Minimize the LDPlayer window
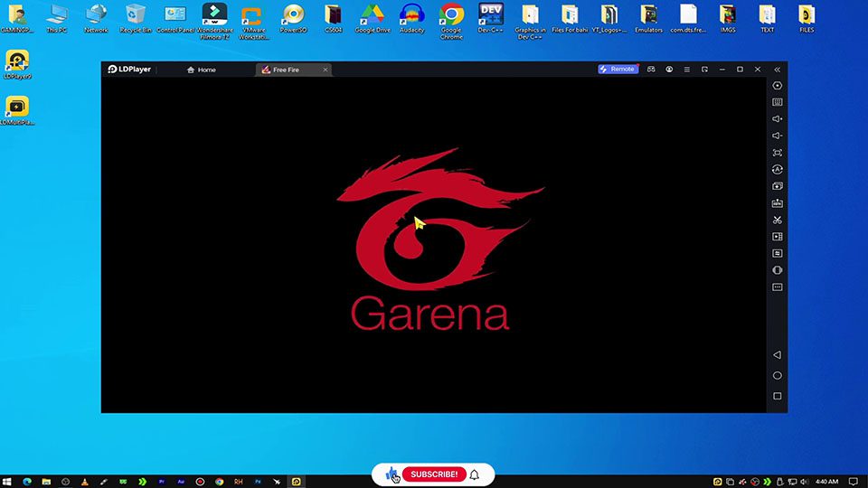This screenshot has width=868, height=488. [722, 70]
